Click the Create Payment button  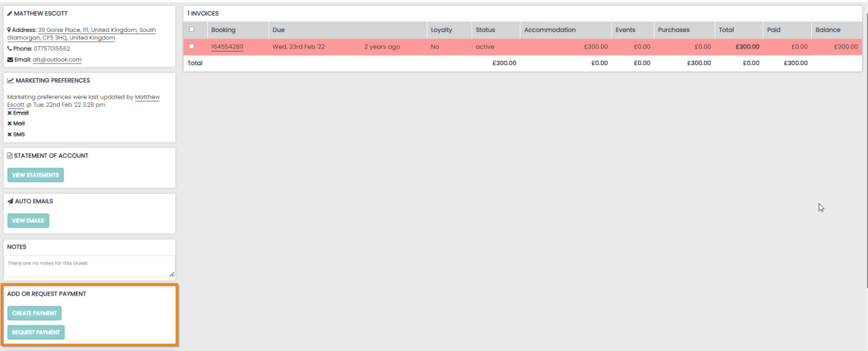pos(34,313)
